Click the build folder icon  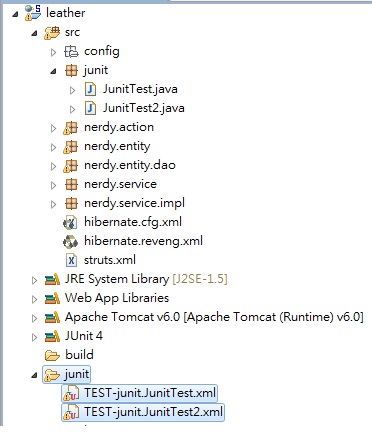[x=52, y=355]
